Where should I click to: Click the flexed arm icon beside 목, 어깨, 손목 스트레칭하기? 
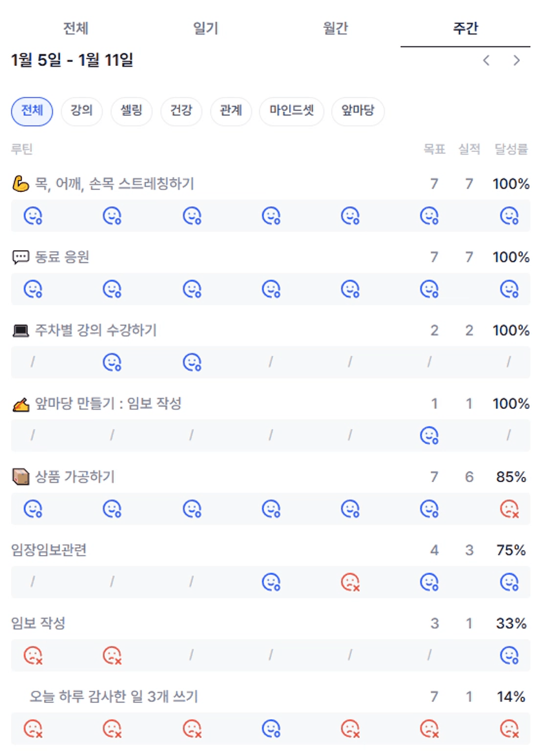[21, 184]
